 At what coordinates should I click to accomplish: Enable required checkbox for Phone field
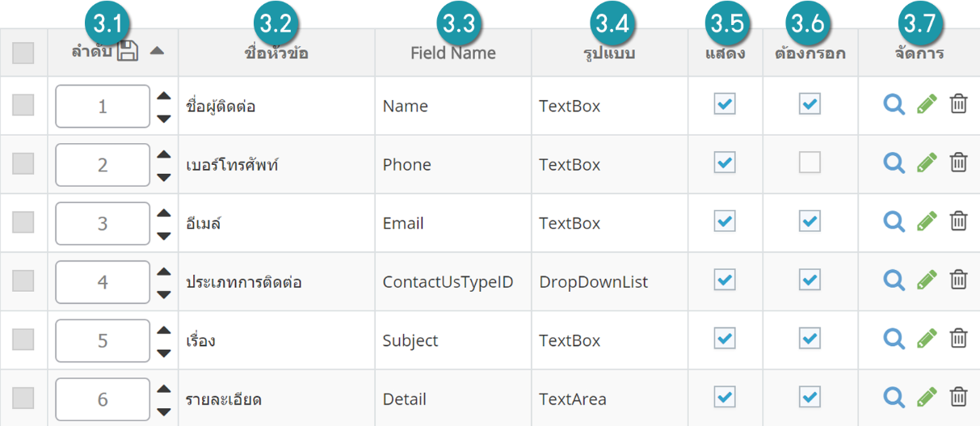(810, 162)
